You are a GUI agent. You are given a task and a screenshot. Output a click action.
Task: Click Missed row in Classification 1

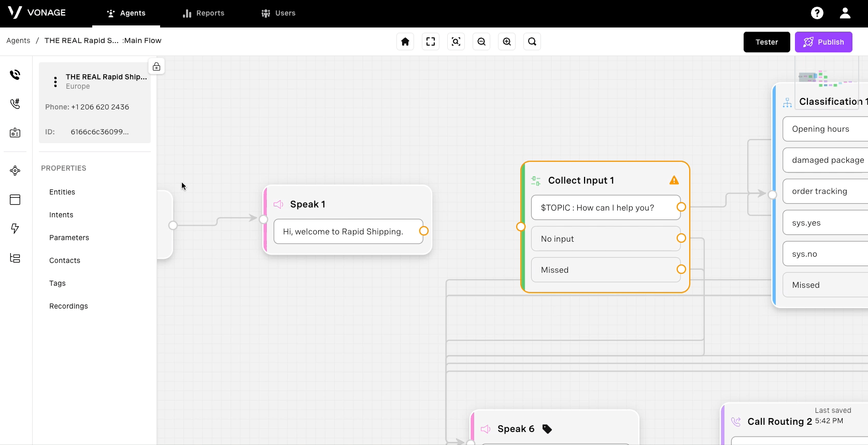(x=826, y=285)
